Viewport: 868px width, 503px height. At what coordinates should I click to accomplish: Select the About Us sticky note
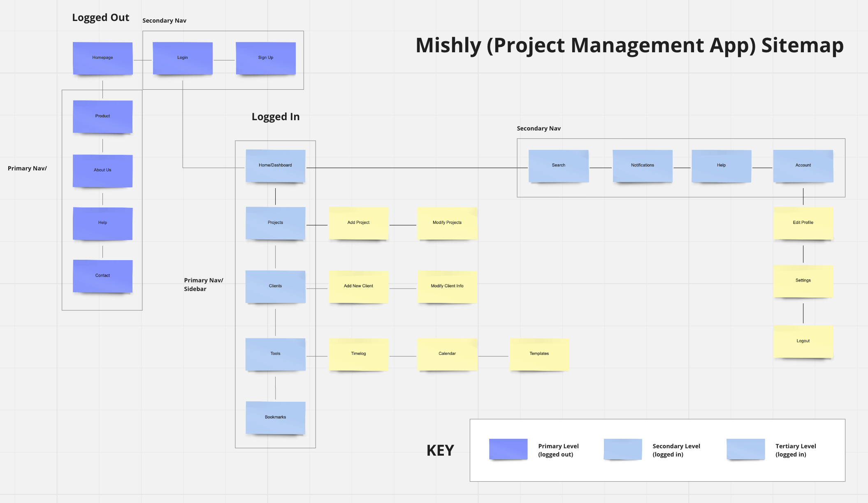pyautogui.click(x=103, y=171)
